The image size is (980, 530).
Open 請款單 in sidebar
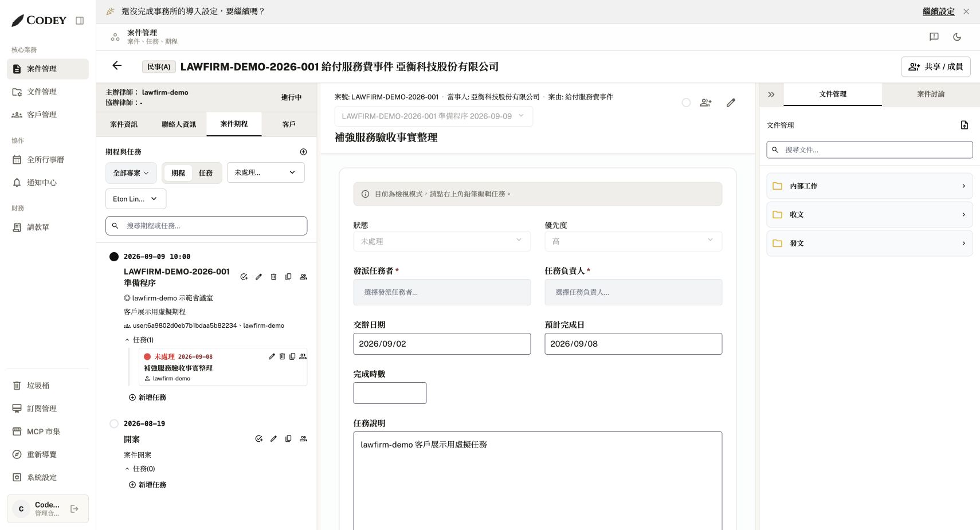coord(48,227)
